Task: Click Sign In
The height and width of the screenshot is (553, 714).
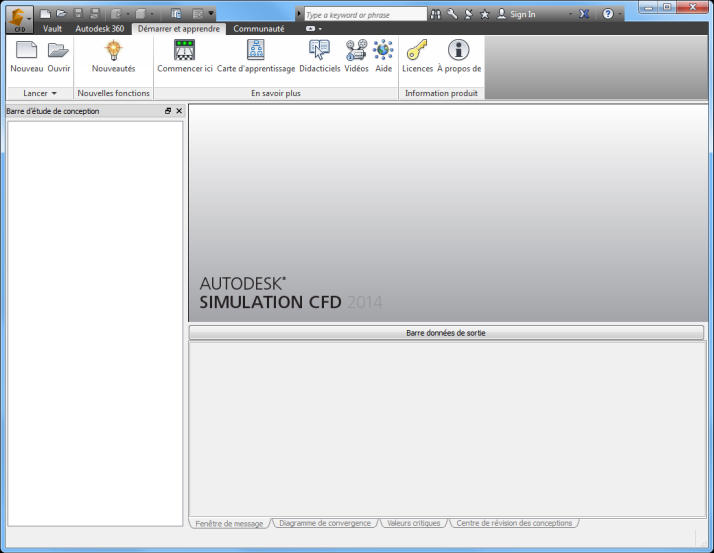Action: tap(516, 14)
